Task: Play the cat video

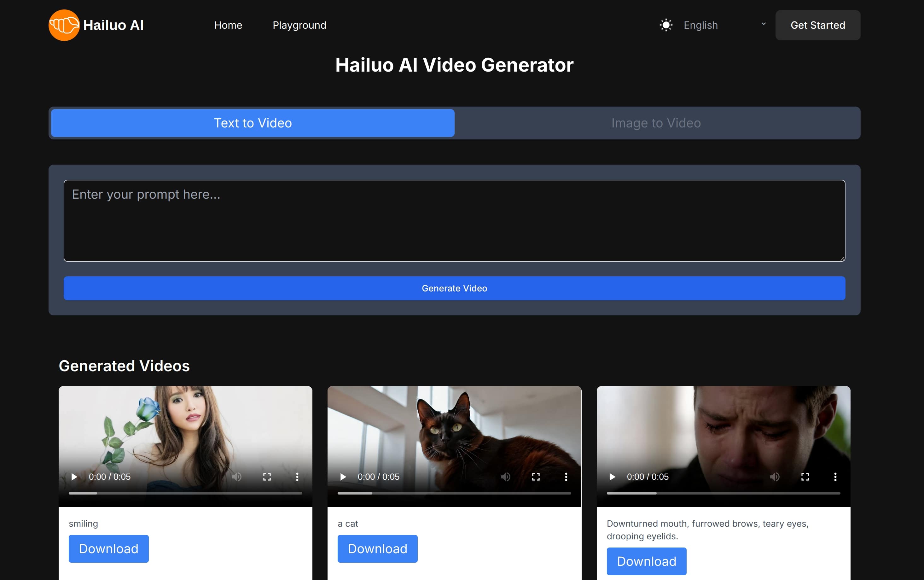Action: coord(343,477)
